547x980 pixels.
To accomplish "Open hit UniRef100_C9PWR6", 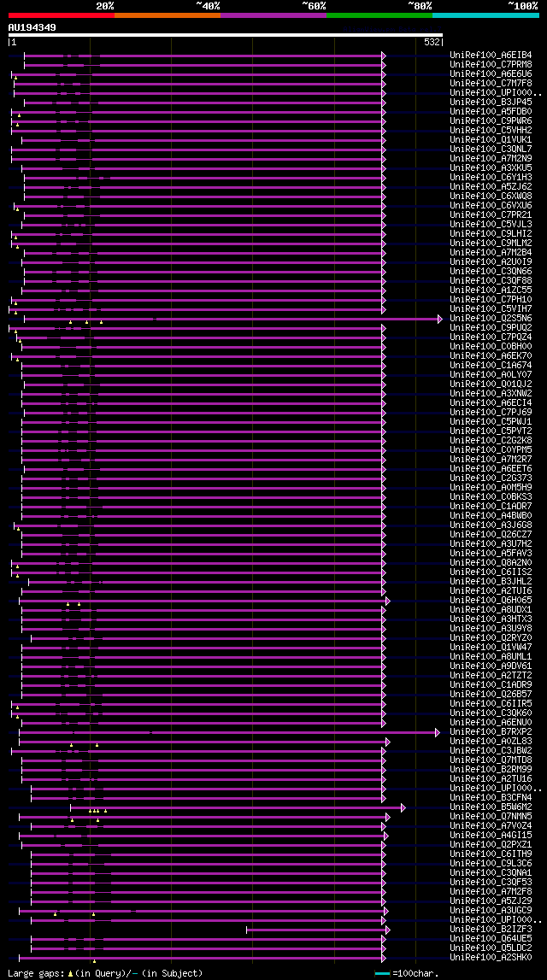I will click(491, 120).
